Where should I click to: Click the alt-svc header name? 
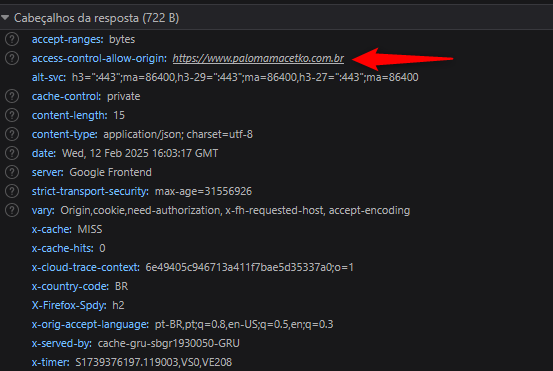[x=49, y=78]
